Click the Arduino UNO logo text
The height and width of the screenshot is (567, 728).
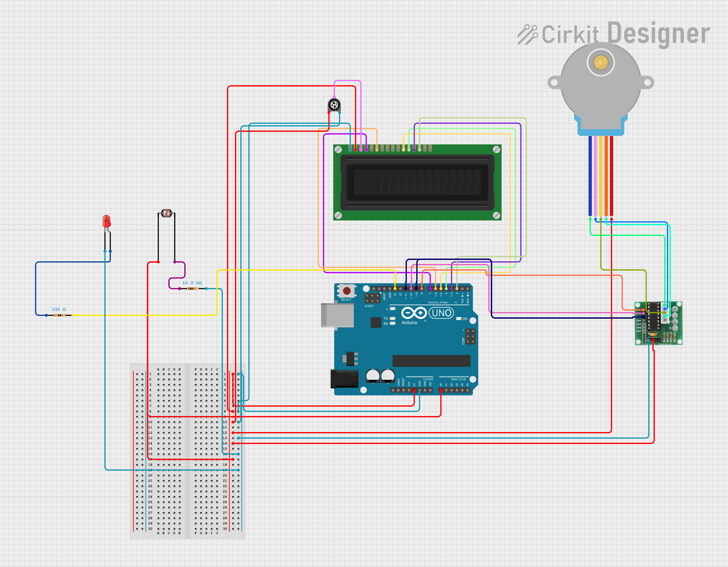(441, 313)
